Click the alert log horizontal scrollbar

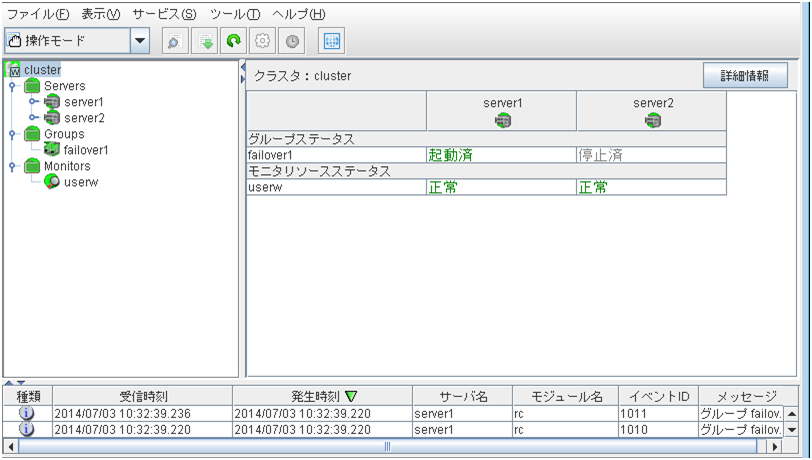point(386,446)
